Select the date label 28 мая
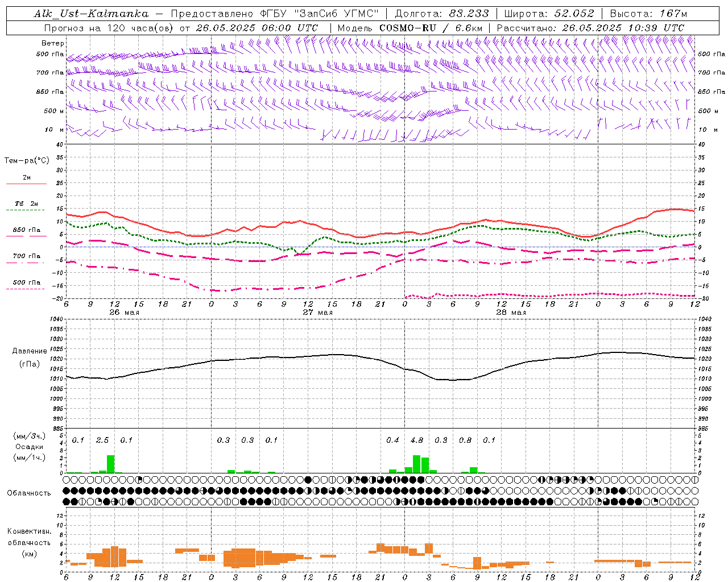 [511, 313]
